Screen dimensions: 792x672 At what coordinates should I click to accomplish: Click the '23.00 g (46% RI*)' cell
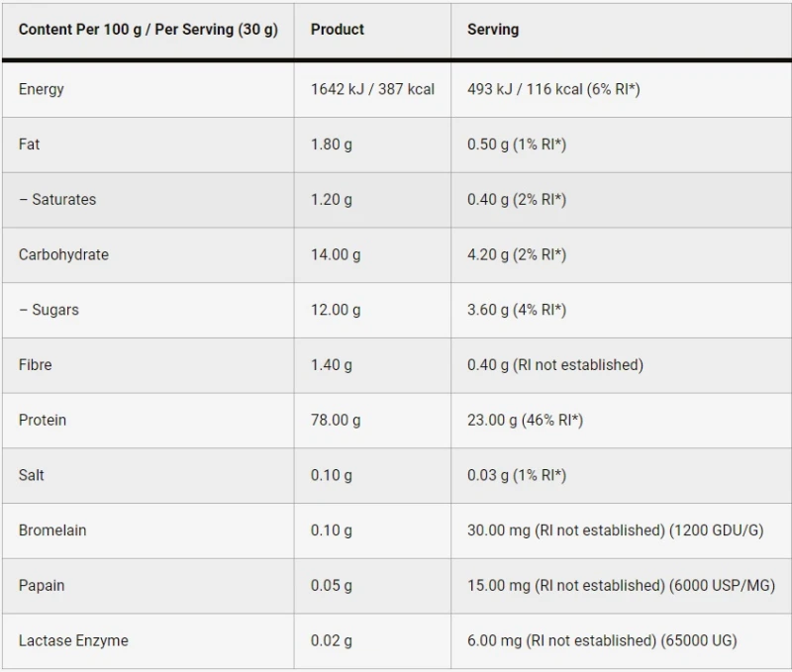525,420
